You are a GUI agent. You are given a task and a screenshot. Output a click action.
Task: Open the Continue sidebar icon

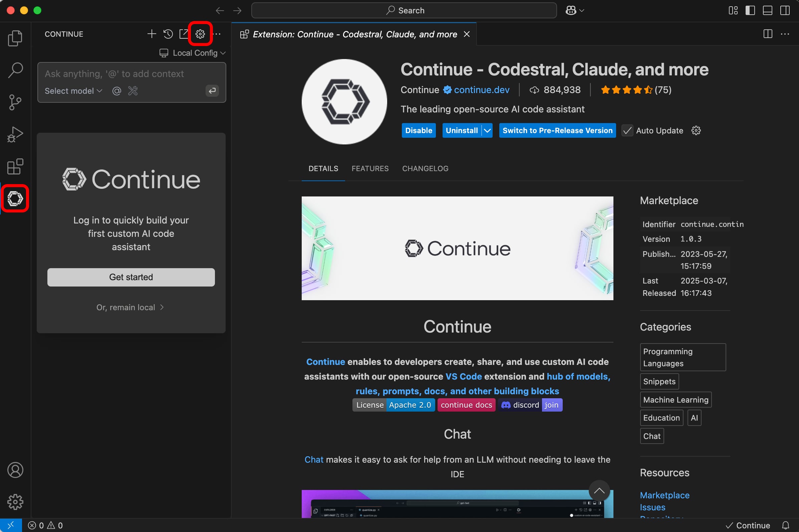point(15,198)
